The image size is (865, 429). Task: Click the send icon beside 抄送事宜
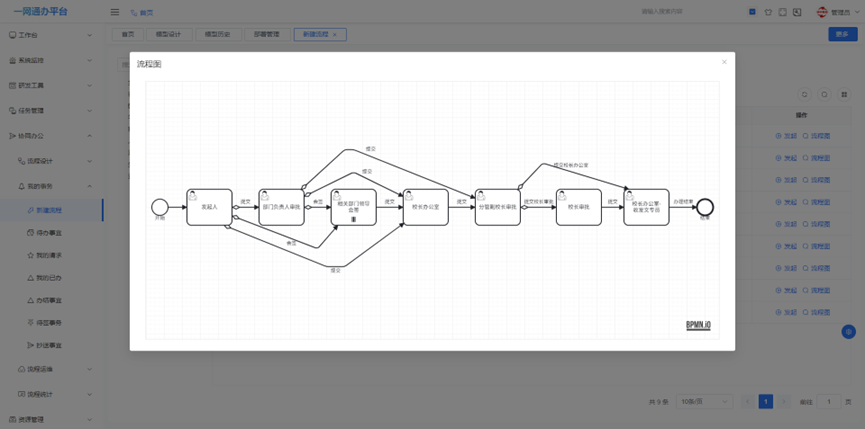pyautogui.click(x=31, y=345)
